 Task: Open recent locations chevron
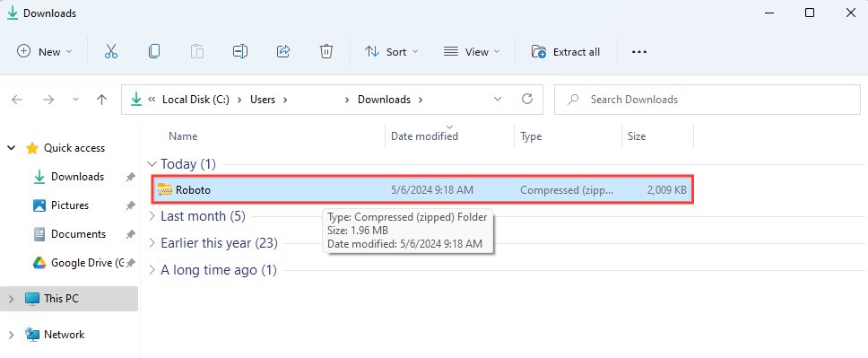[x=76, y=100]
